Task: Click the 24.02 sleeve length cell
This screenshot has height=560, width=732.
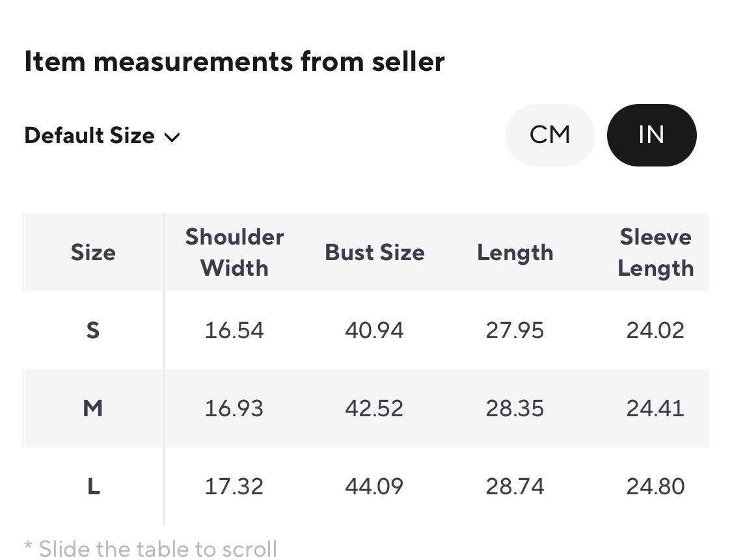Action: click(655, 330)
